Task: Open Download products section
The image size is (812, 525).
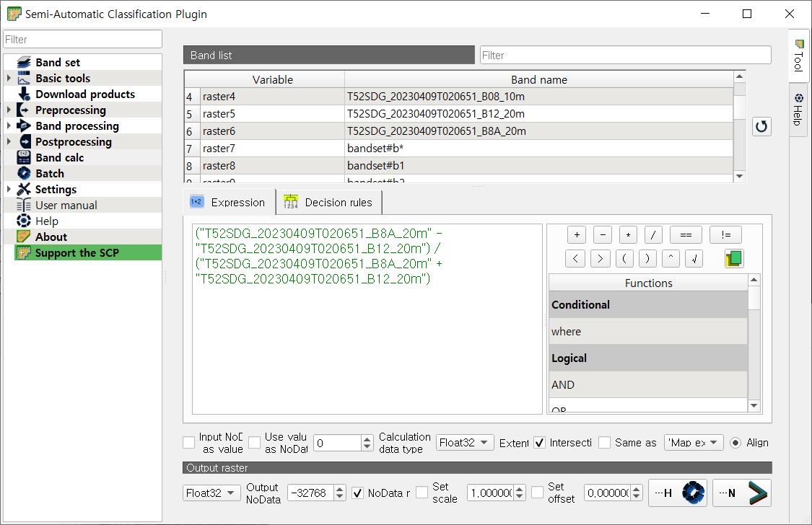Action: [85, 94]
